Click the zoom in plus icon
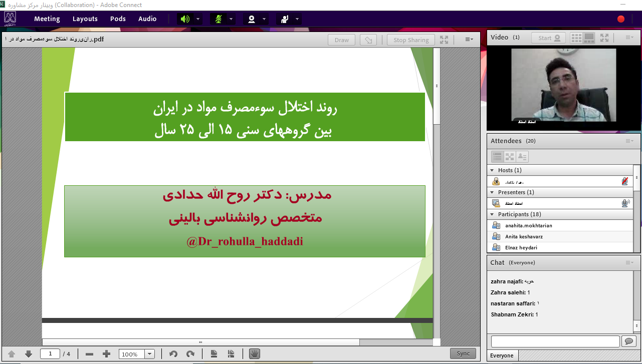 106,354
